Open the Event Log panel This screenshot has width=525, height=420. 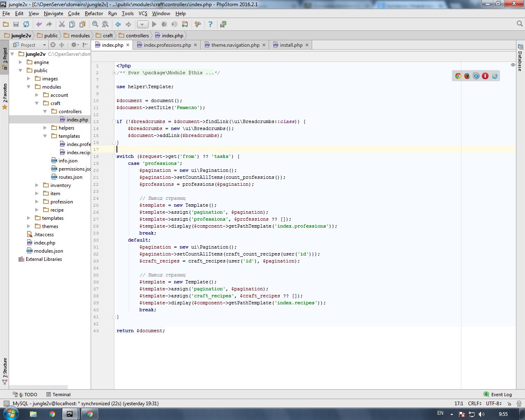pos(498,395)
